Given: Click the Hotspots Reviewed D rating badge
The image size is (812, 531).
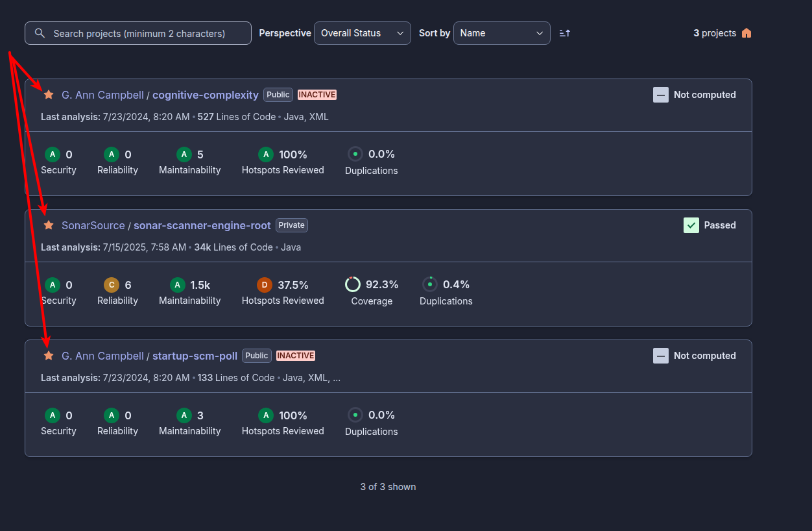Looking at the screenshot, I should tap(265, 285).
